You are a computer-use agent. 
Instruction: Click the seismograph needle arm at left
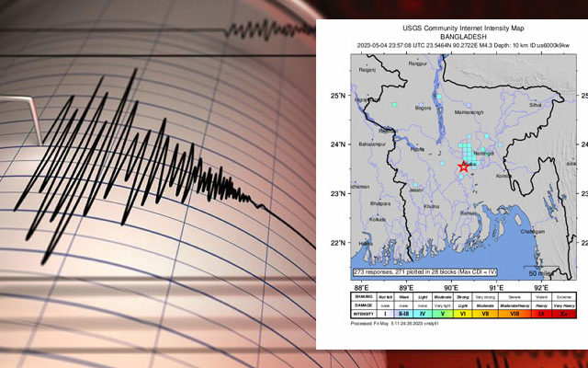click(x=23, y=119)
